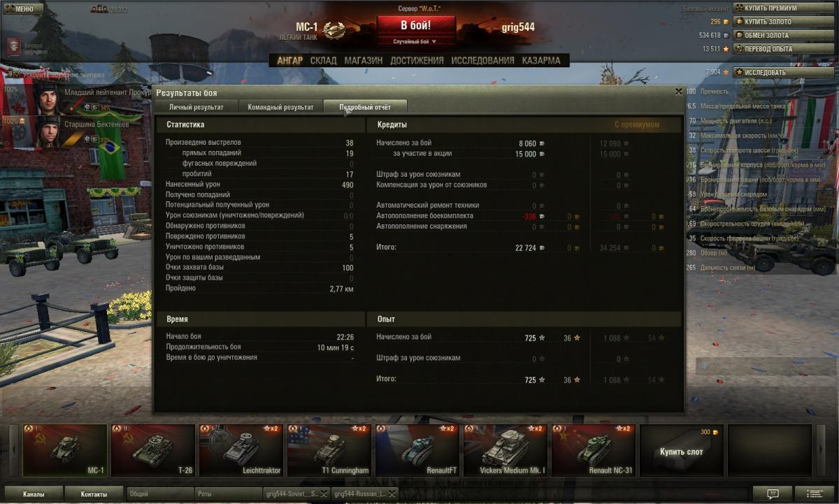The height and width of the screenshot is (504, 839).
Task: Click the С премиумом column header
Action: tap(637, 124)
